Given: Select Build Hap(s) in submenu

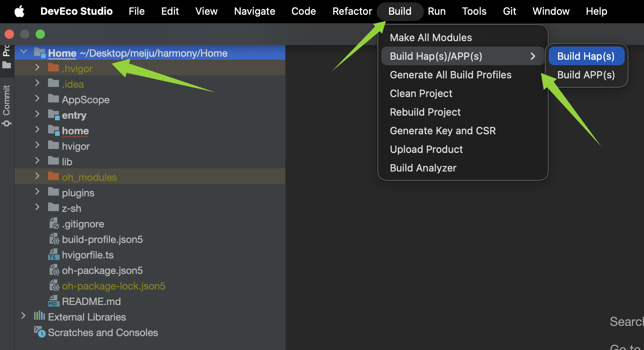Looking at the screenshot, I should click(x=586, y=56).
